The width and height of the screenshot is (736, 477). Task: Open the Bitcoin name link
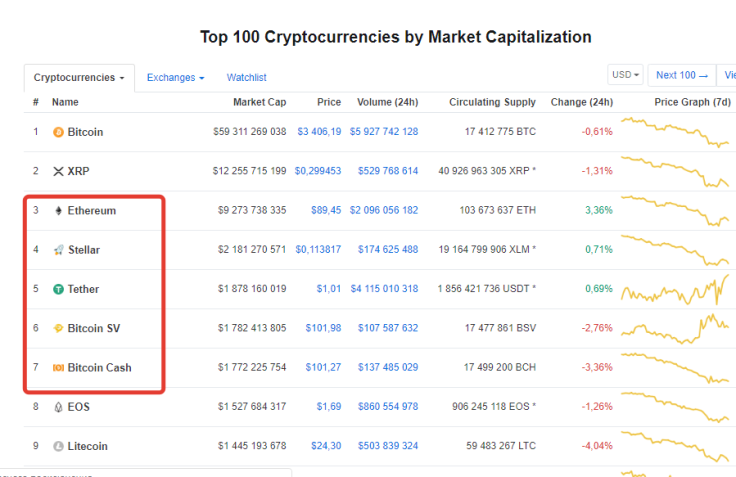[85, 132]
